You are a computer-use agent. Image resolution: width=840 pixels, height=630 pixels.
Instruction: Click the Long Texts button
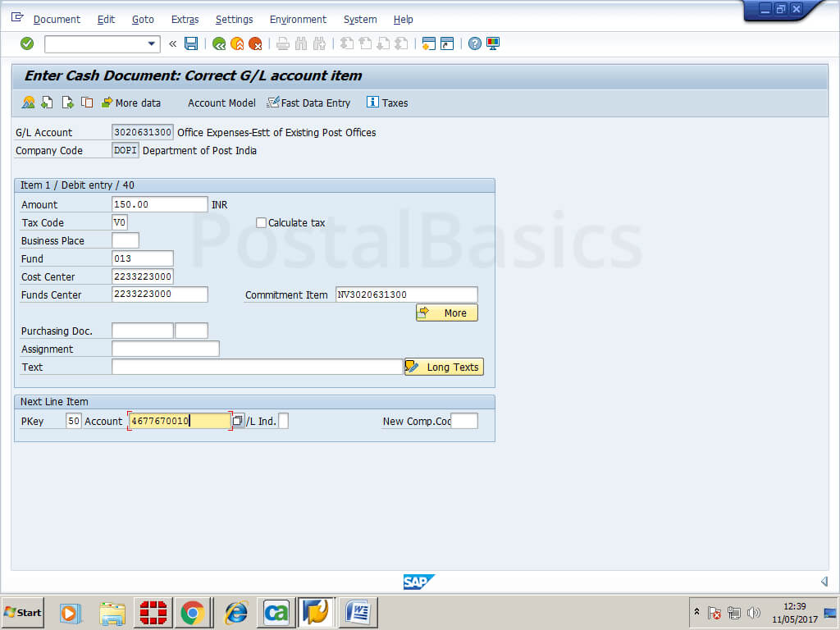tap(444, 367)
